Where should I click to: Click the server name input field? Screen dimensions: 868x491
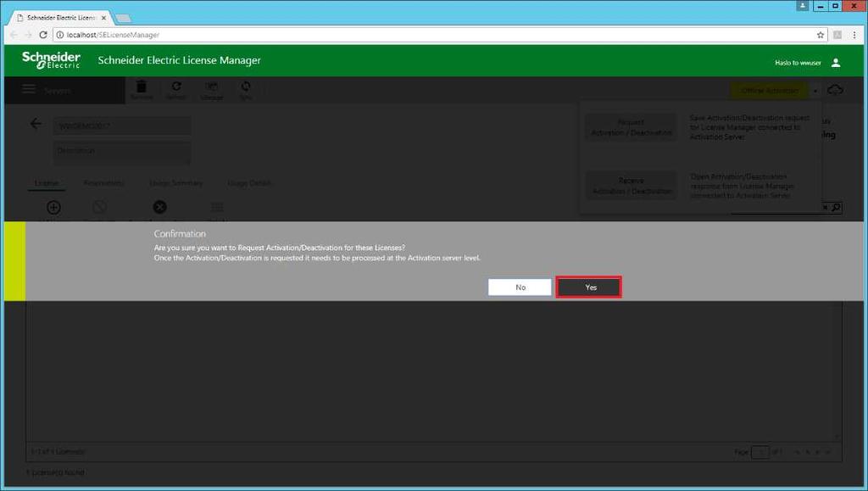[x=122, y=126]
